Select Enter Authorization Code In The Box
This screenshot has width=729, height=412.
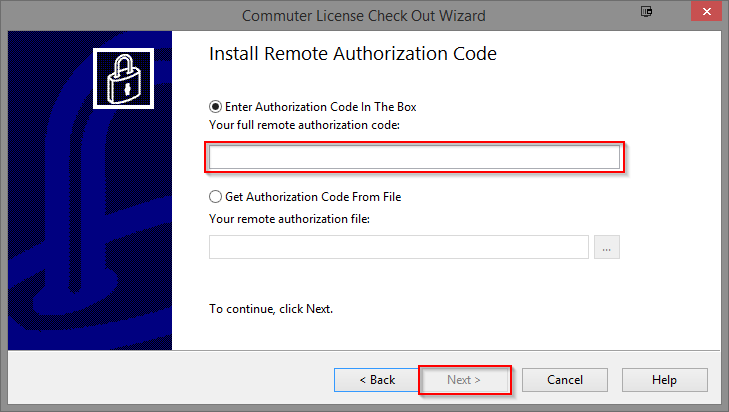pos(215,107)
